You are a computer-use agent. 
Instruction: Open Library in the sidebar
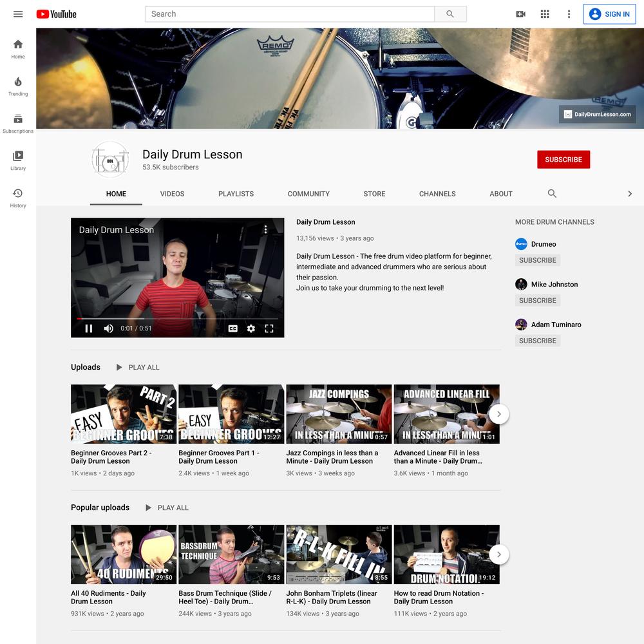point(18,160)
